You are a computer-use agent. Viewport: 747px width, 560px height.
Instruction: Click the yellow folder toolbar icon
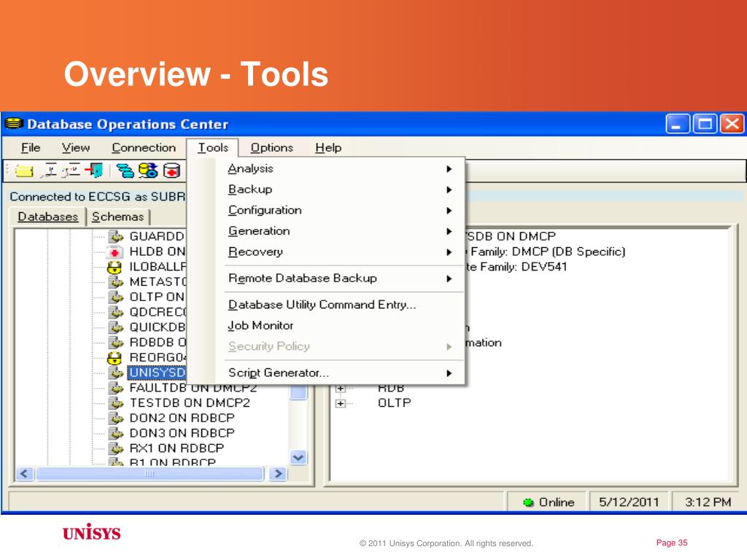pyautogui.click(x=24, y=171)
